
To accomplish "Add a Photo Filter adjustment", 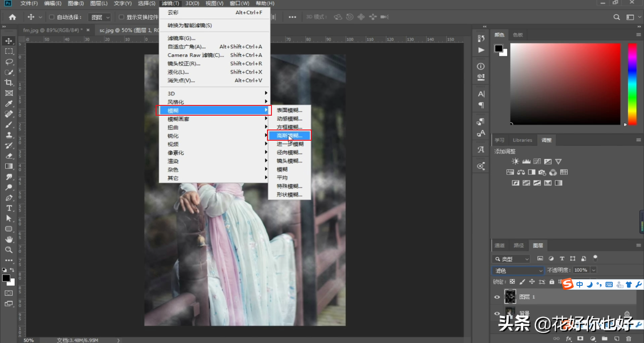I will (542, 172).
